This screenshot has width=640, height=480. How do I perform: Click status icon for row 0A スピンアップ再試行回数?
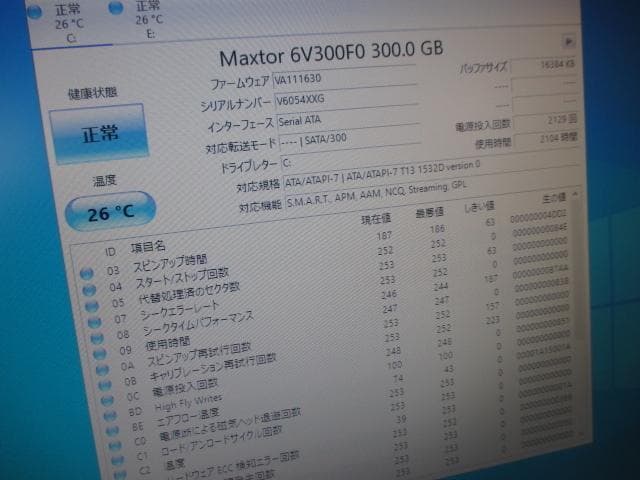[102, 369]
